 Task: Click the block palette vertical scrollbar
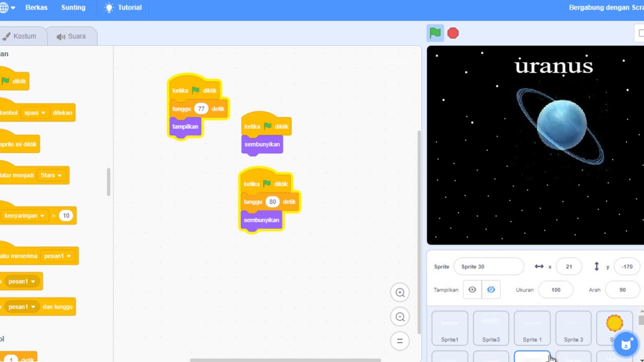point(108,182)
